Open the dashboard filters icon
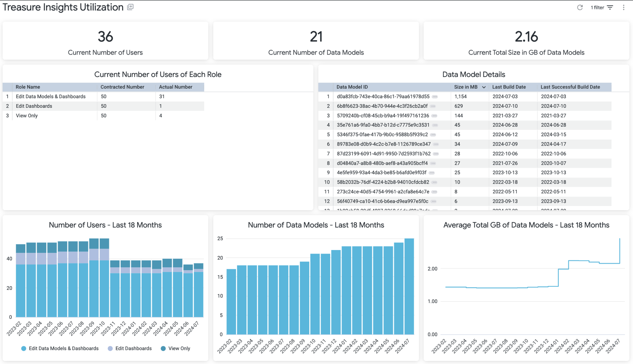633x364 pixels. (610, 8)
